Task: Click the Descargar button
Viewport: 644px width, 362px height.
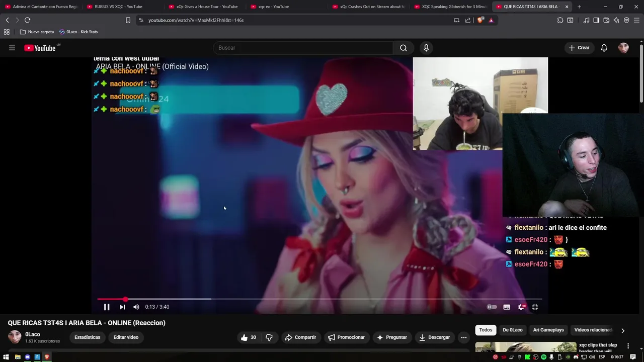Action: [434, 337]
